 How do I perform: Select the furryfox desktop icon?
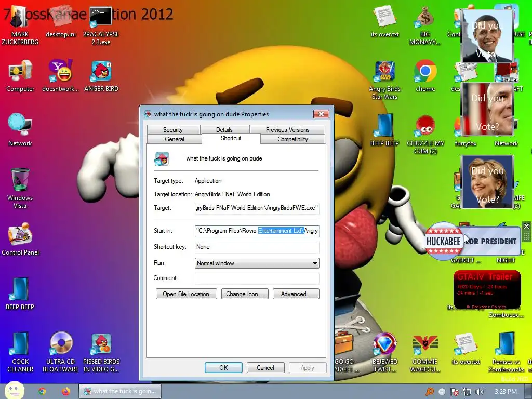(465, 143)
